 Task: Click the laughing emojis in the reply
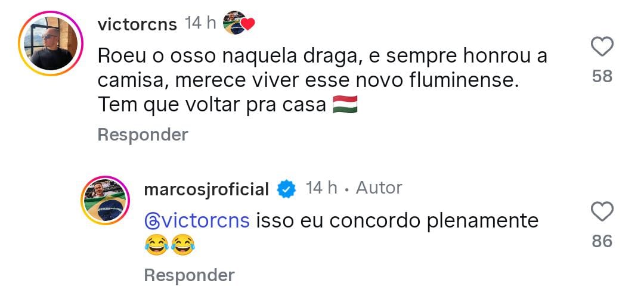[170, 245]
